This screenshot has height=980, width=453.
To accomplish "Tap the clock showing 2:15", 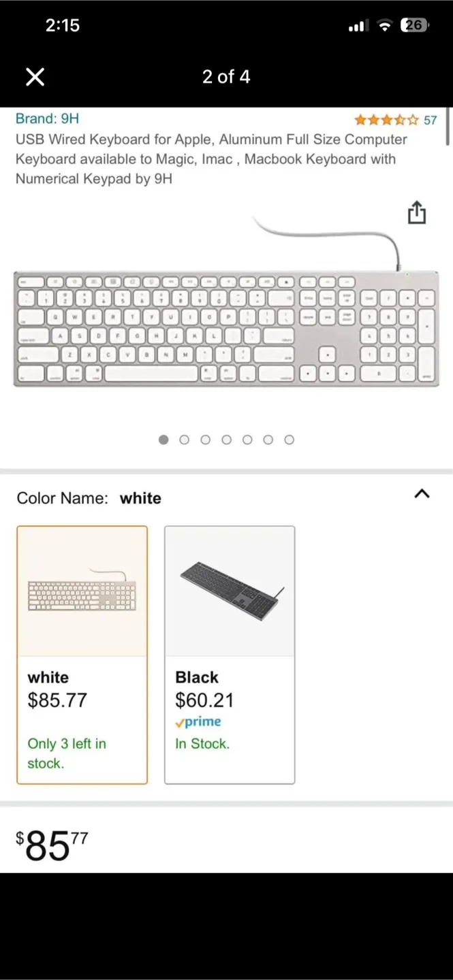I will tap(62, 25).
